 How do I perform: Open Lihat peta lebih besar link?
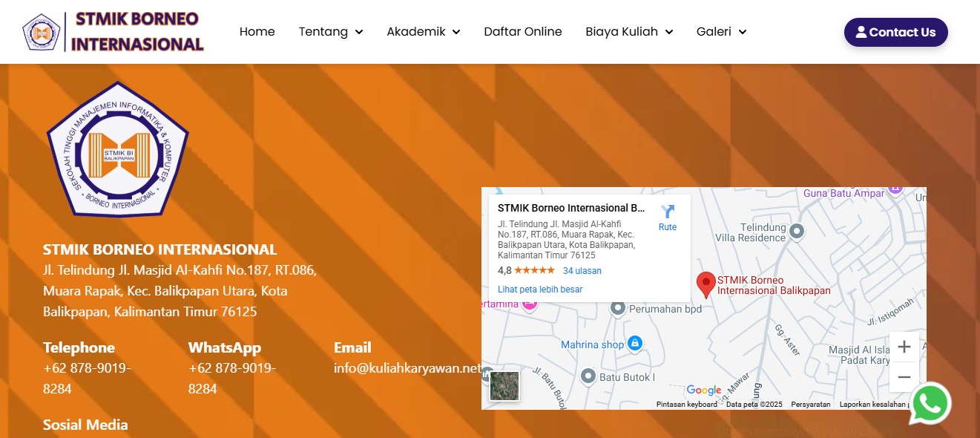pyautogui.click(x=540, y=290)
